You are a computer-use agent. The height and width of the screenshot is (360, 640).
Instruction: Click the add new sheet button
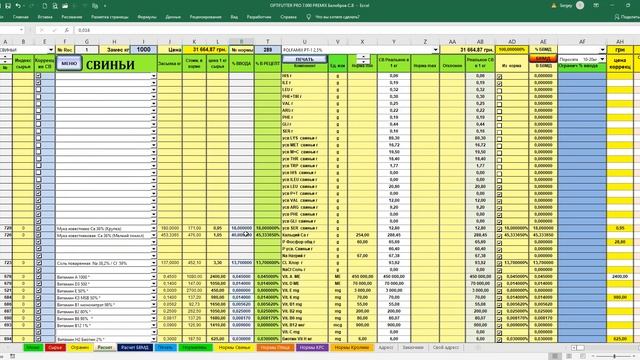coord(477,347)
